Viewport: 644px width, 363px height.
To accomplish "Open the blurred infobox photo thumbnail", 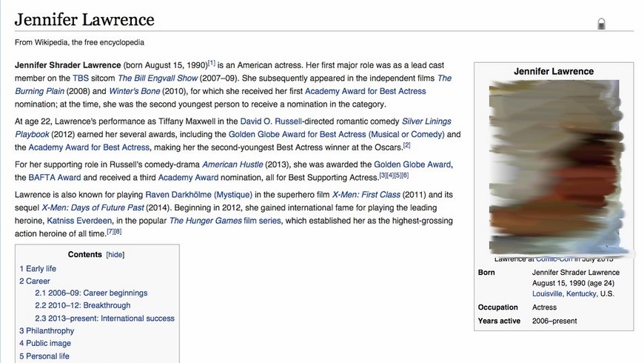I will coord(554,168).
